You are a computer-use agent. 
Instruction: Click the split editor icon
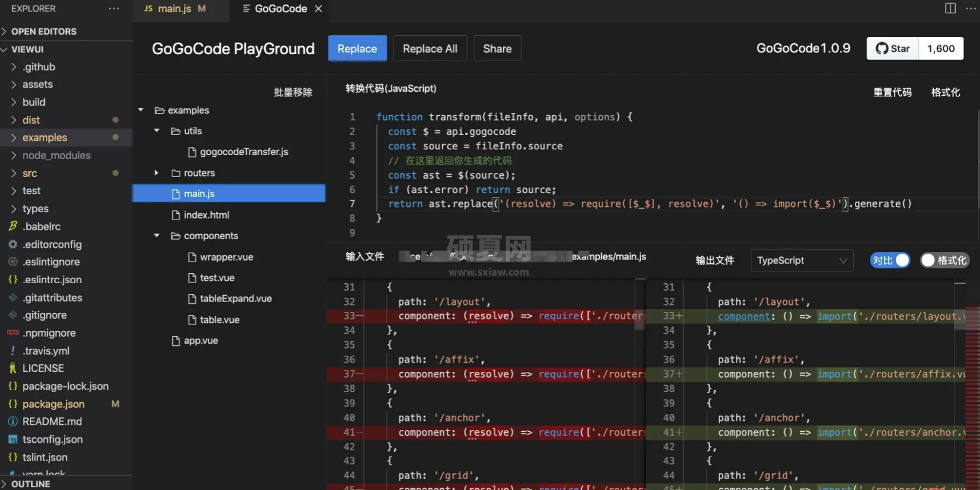[x=951, y=9]
